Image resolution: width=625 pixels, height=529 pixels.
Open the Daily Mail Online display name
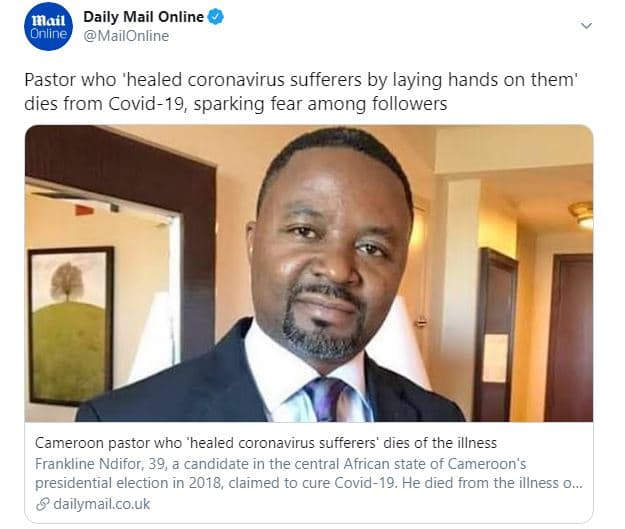143,17
